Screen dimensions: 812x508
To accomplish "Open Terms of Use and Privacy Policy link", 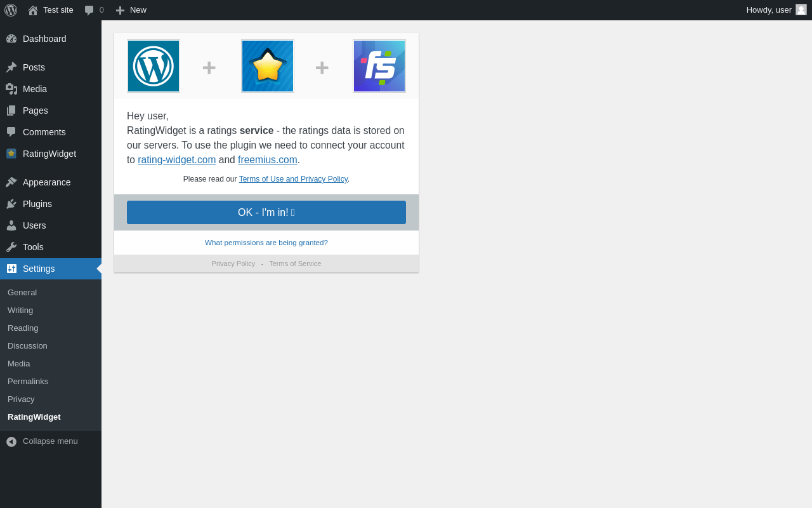I will click(x=293, y=179).
